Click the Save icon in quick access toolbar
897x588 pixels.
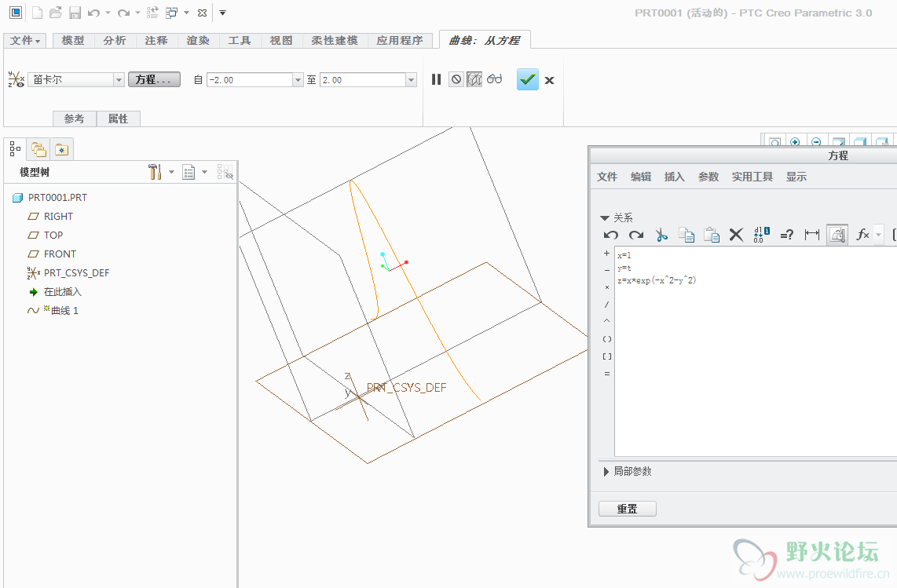pos(75,13)
